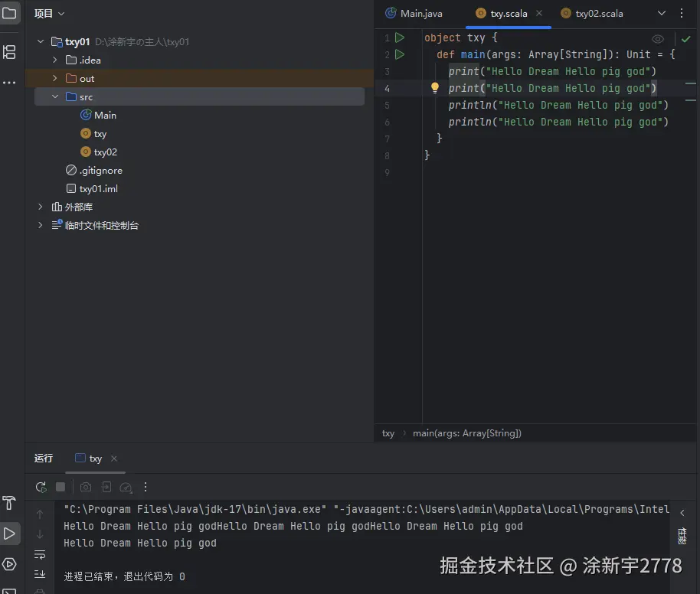This screenshot has height=594, width=700.
Task: Expand 临时文件和控制台 node
Action: pyautogui.click(x=41, y=225)
